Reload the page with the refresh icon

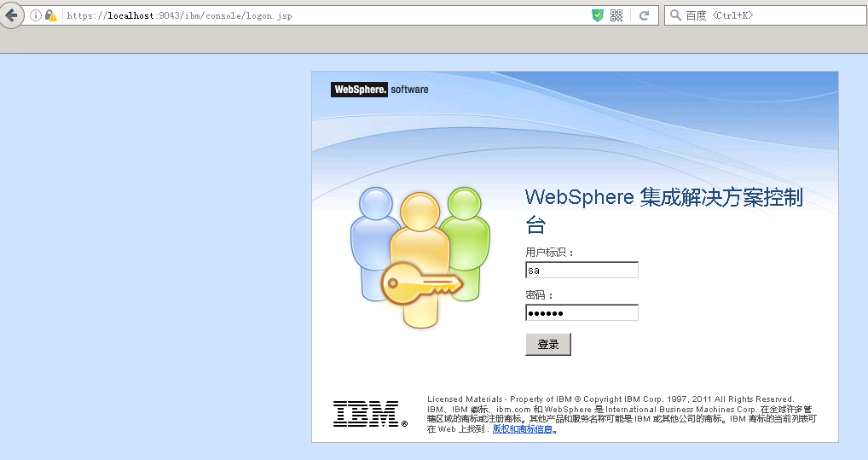click(644, 15)
